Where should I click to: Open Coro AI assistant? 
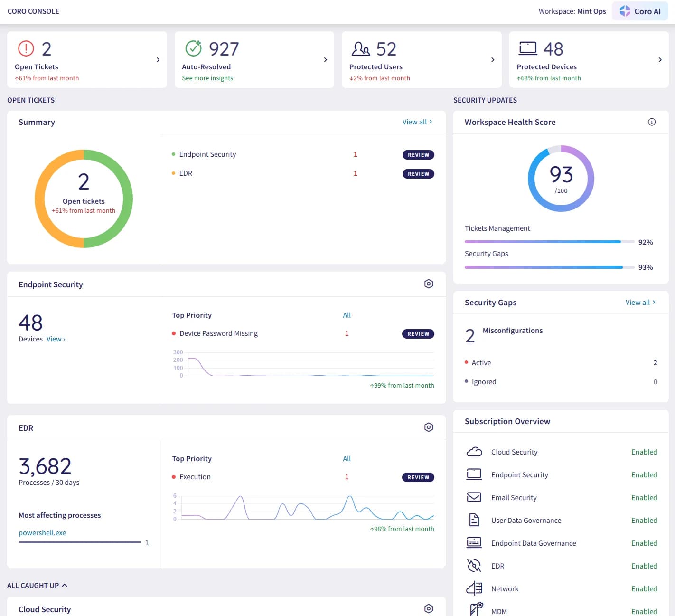click(640, 11)
